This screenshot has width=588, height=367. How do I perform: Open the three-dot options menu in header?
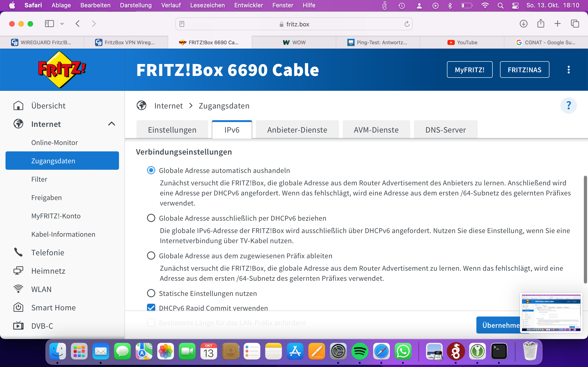(568, 70)
